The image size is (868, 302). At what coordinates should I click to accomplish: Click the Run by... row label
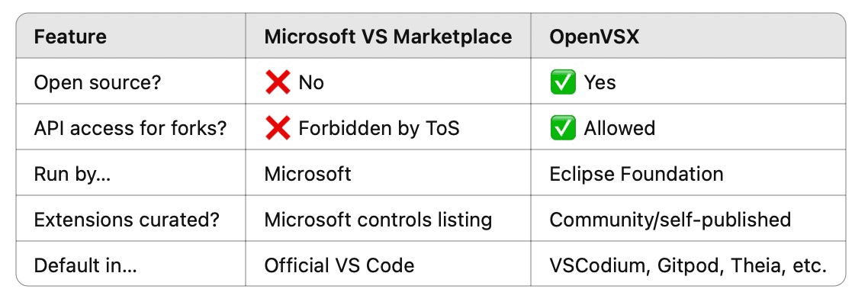pos(72,174)
